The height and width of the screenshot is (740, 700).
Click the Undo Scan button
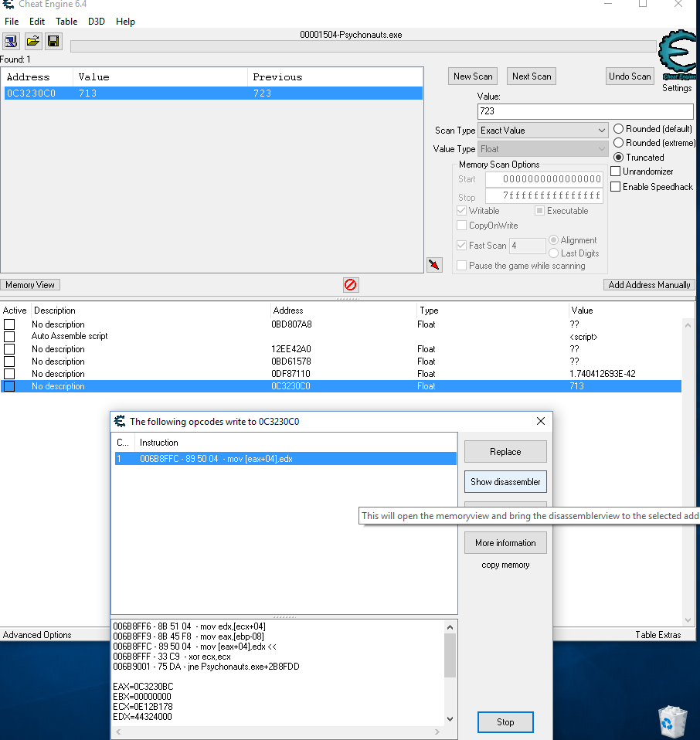pos(630,76)
